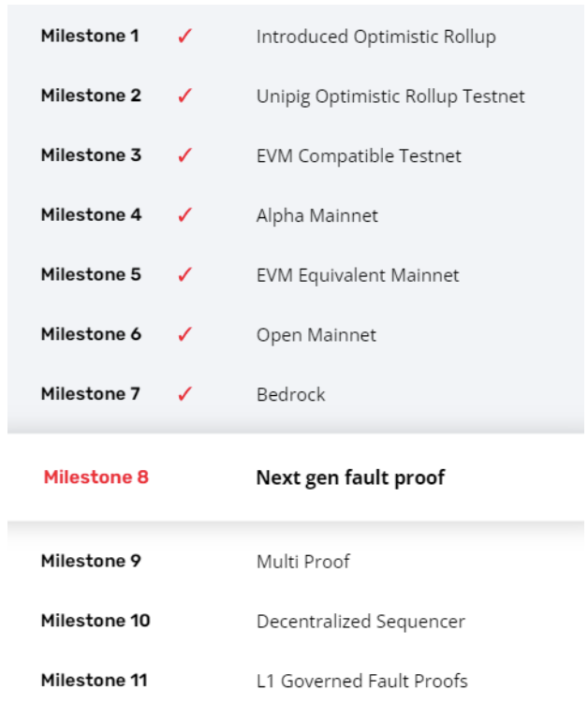This screenshot has width=588, height=719.
Task: Click the Alpha Mainnet description
Action: pyautogui.click(x=316, y=215)
